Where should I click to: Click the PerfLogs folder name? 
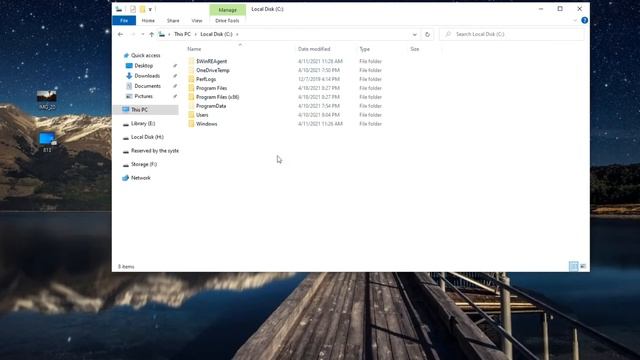click(206, 79)
